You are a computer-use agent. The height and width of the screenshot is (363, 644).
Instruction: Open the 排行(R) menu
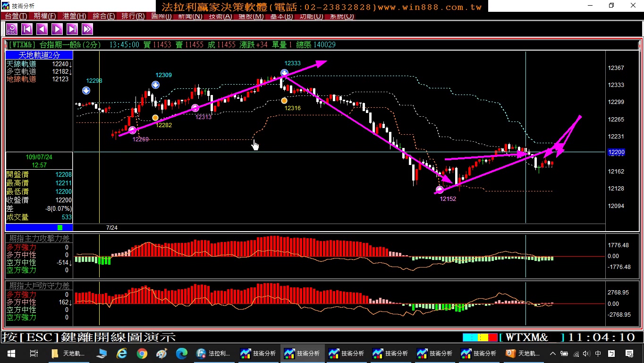(133, 16)
